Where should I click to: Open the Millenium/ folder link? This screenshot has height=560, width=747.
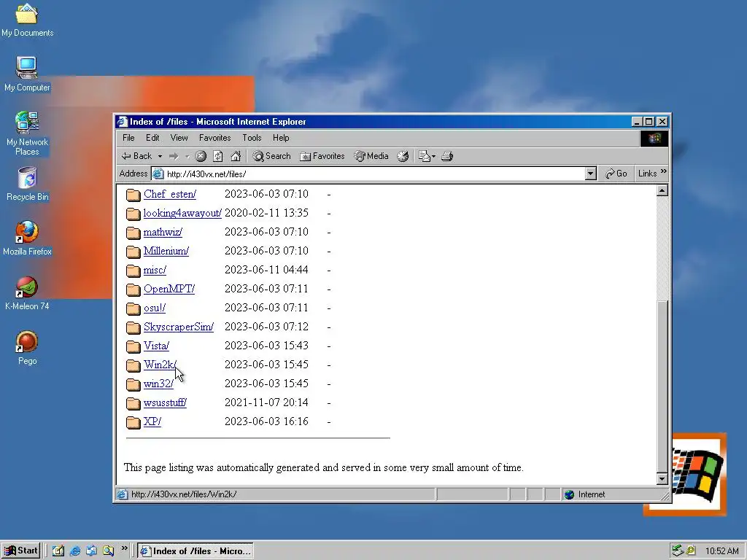coord(166,251)
